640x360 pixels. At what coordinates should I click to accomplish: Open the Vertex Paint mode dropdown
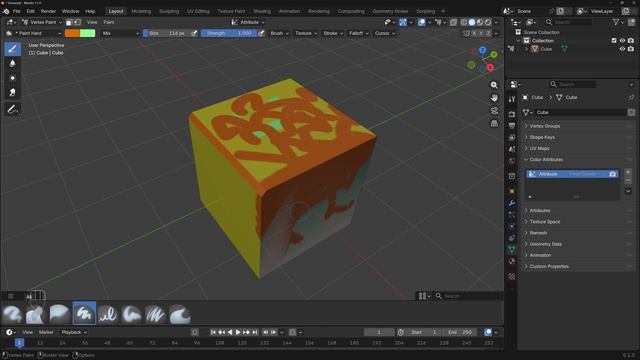pos(42,22)
